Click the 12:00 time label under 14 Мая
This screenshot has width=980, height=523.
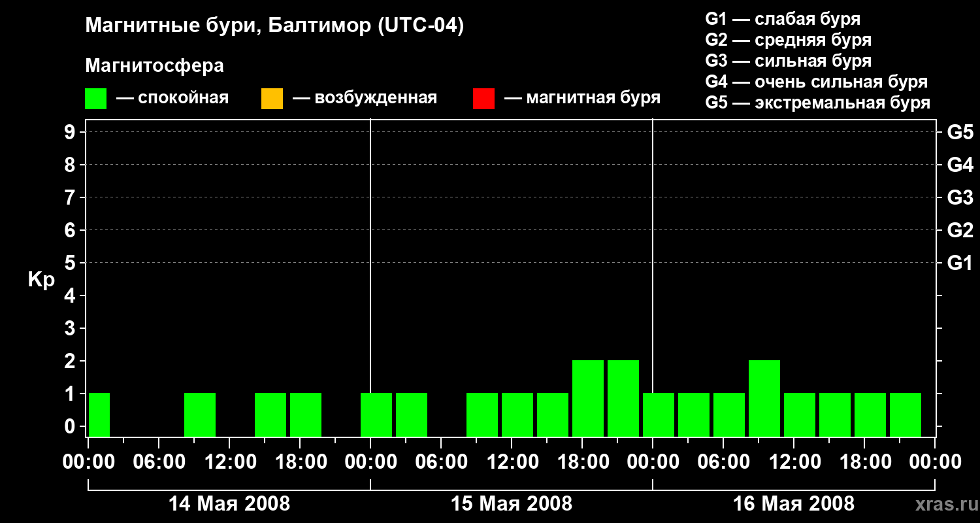pos(229,462)
